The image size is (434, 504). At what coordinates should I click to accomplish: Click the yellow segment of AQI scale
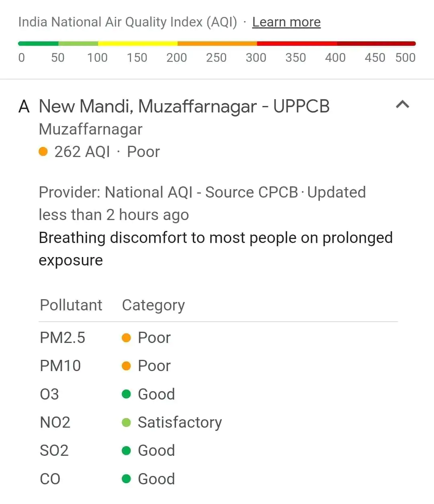(x=137, y=43)
